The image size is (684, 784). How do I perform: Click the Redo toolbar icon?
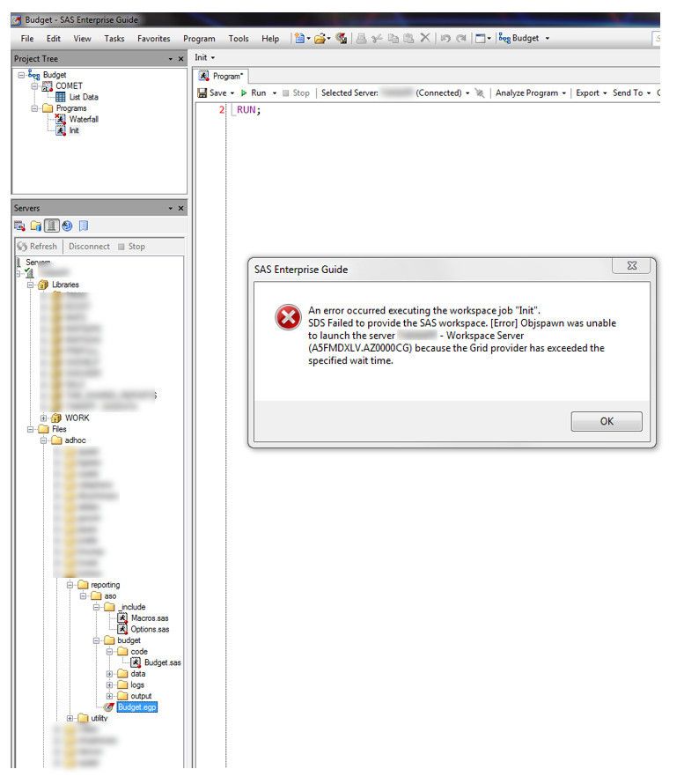[x=461, y=38]
